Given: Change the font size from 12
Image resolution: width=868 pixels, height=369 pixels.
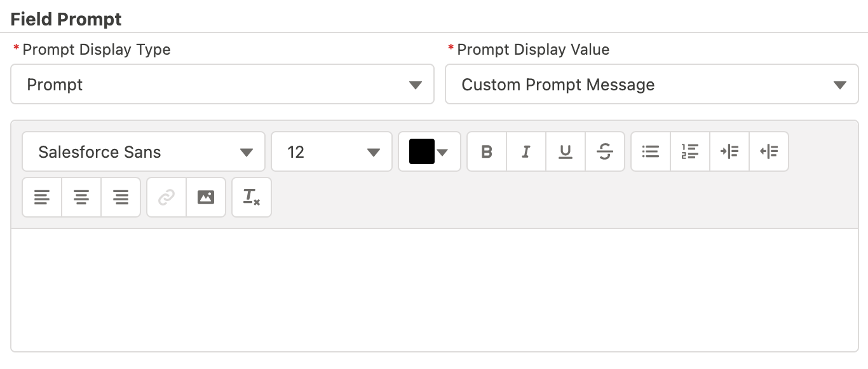Looking at the screenshot, I should pyautogui.click(x=332, y=152).
